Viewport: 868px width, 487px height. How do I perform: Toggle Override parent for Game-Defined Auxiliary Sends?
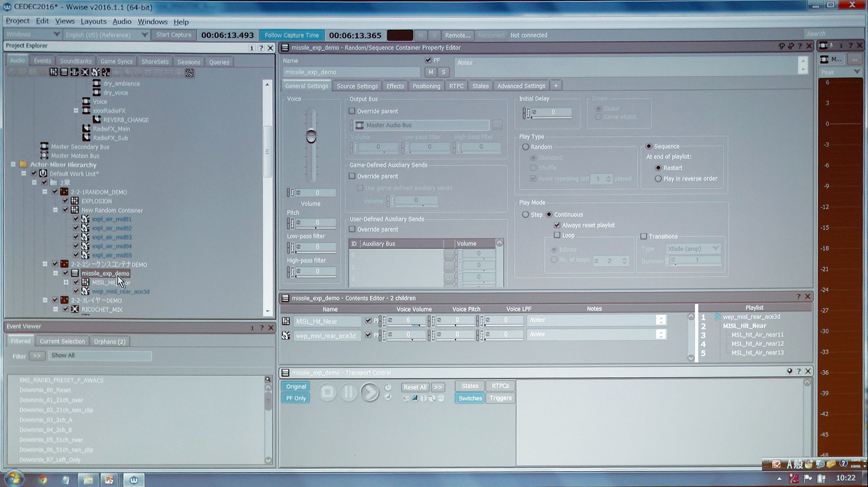[352, 176]
